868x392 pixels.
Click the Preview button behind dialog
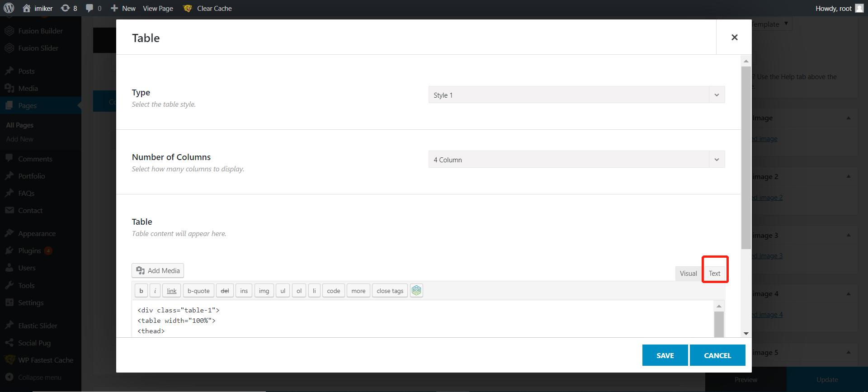point(746,380)
